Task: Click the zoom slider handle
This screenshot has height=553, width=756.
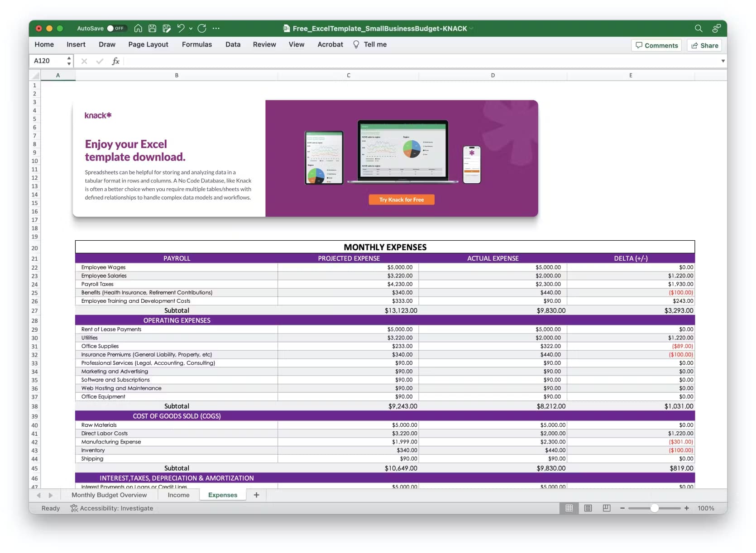Action: (x=654, y=508)
